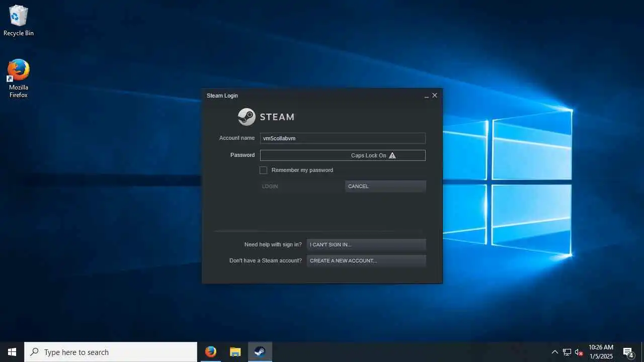Enable Remember my password checkbox
The width and height of the screenshot is (644, 362).
coord(263,170)
